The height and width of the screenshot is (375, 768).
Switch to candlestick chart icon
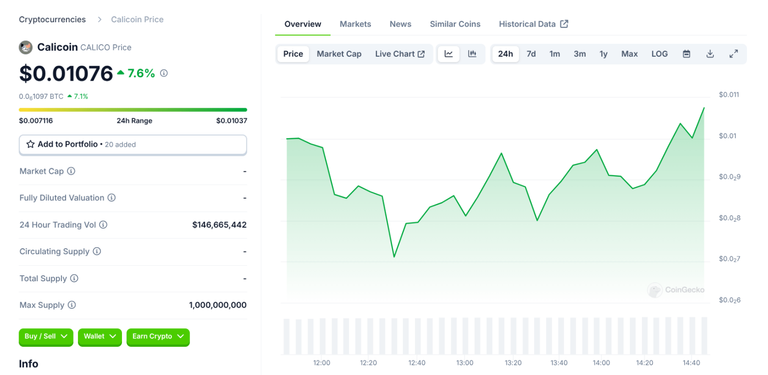point(472,54)
